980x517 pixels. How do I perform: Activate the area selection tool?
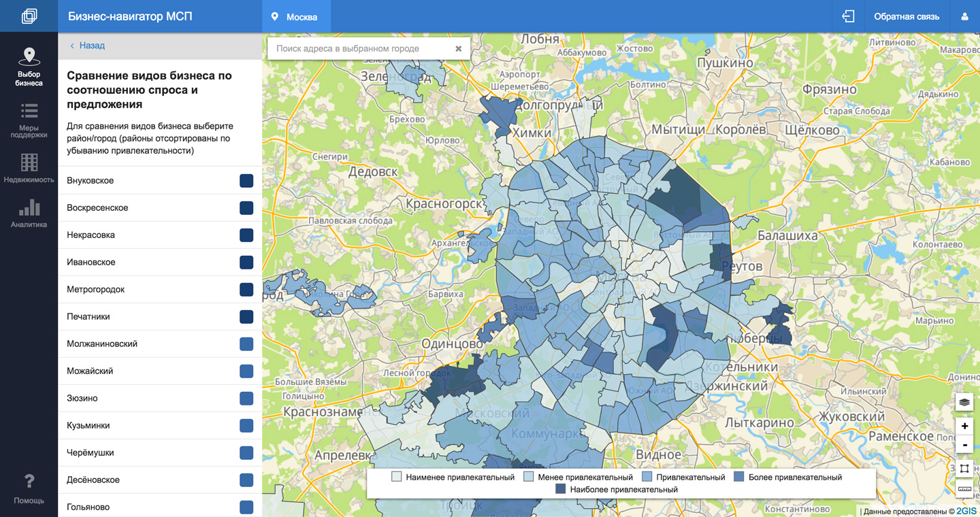[964, 469]
